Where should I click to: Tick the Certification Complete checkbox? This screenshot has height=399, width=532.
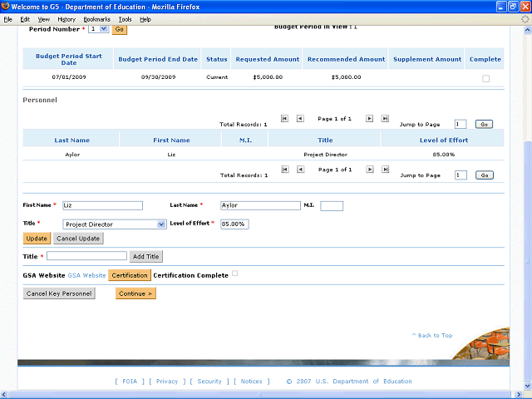point(235,273)
